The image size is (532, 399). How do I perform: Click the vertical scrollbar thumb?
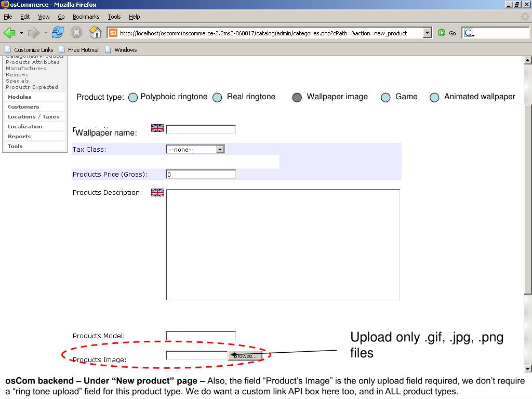pos(528,200)
